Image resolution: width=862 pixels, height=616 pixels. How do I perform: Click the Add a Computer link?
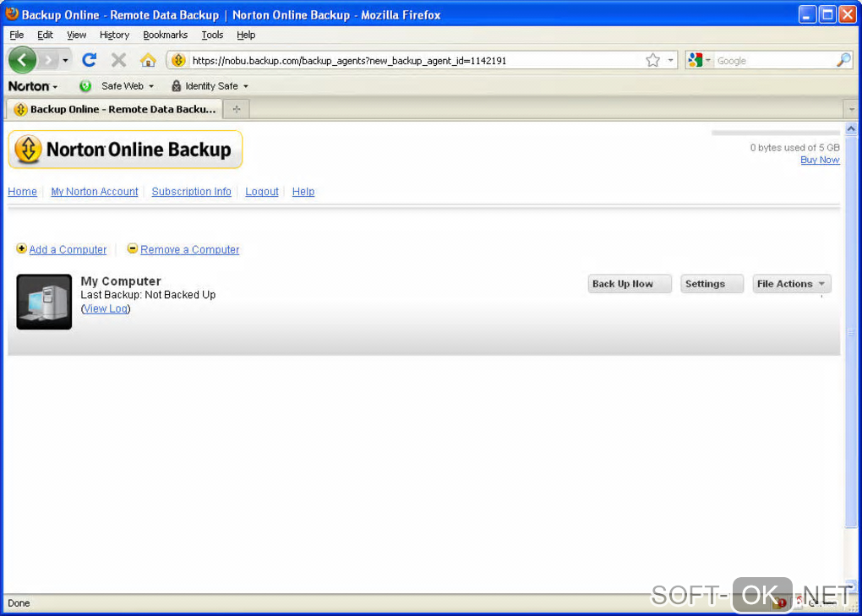point(68,249)
